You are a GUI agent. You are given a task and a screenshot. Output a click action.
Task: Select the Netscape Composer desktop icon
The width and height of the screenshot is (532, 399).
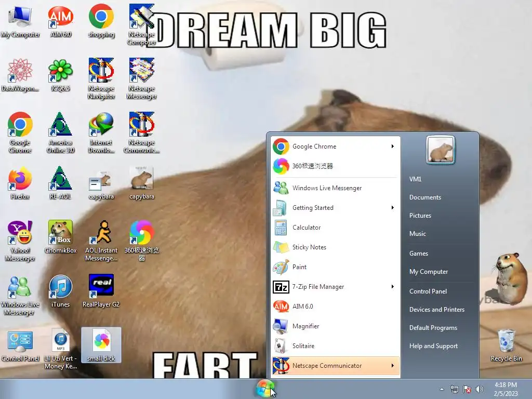(141, 24)
